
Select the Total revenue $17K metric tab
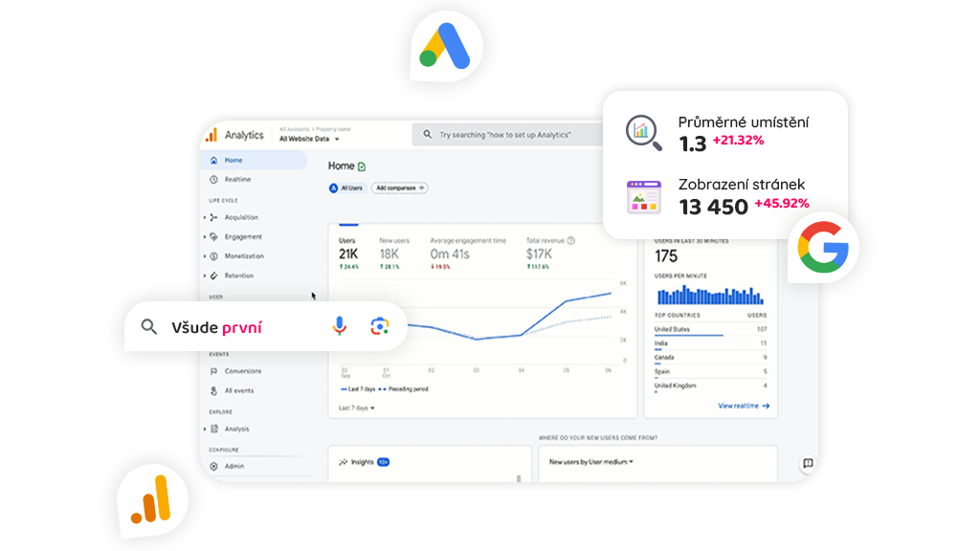pyautogui.click(x=550, y=253)
